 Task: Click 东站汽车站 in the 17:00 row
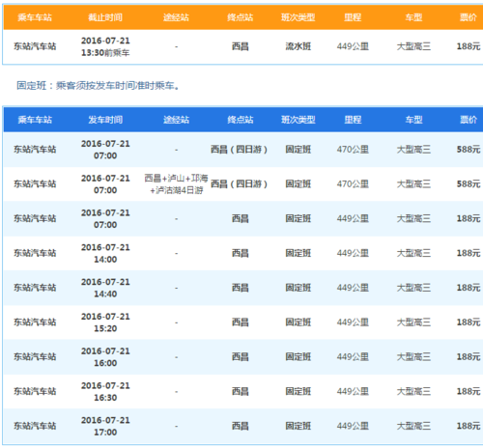point(35,426)
